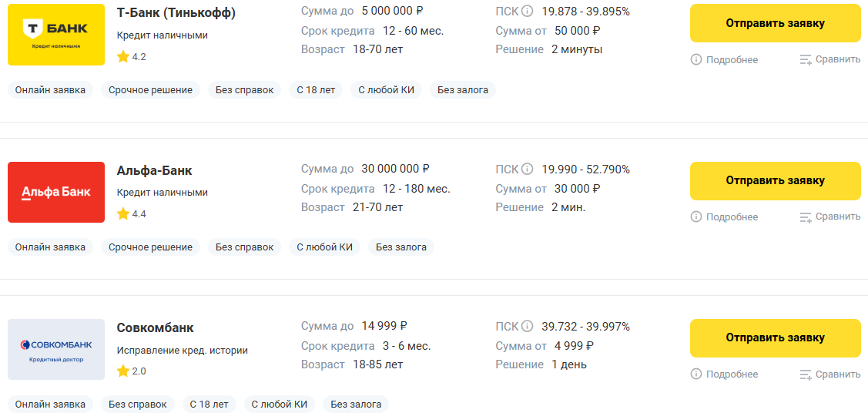Click the T-Bank logo thumbnail
This screenshot has height=413, width=868.
[56, 35]
